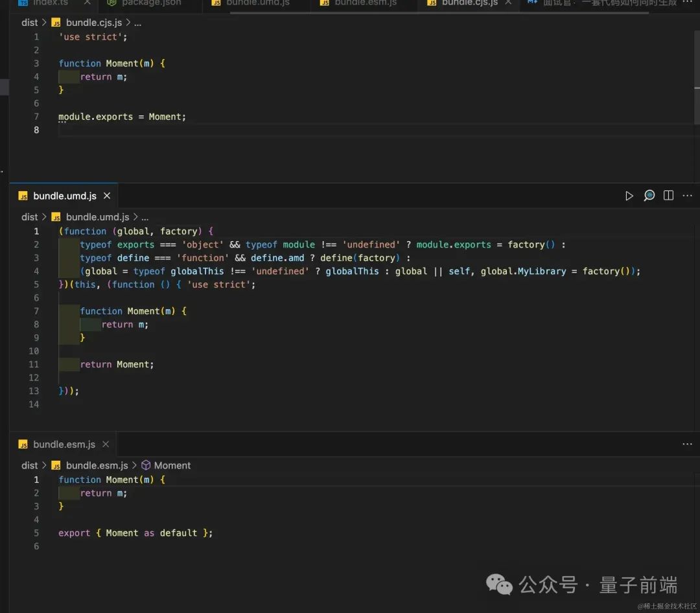Click "typeof exports === 'object'" on umd line 2
This screenshot has height=613, width=700.
coord(152,245)
